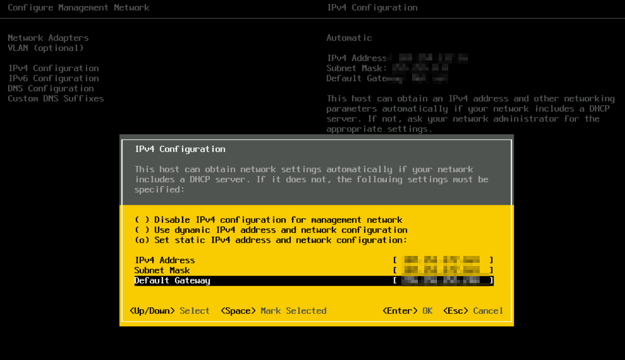Click the IPv4 Configuration dialog title
Viewport: 625px width, 360px height.
coord(180,149)
